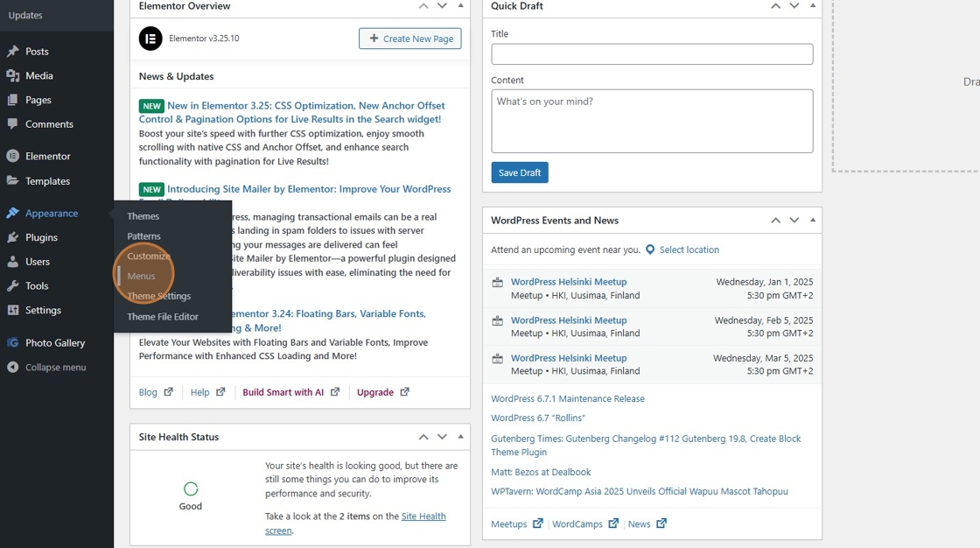Click Updates in the admin sidebar
Viewport: 980px width, 548px height.
pos(25,15)
